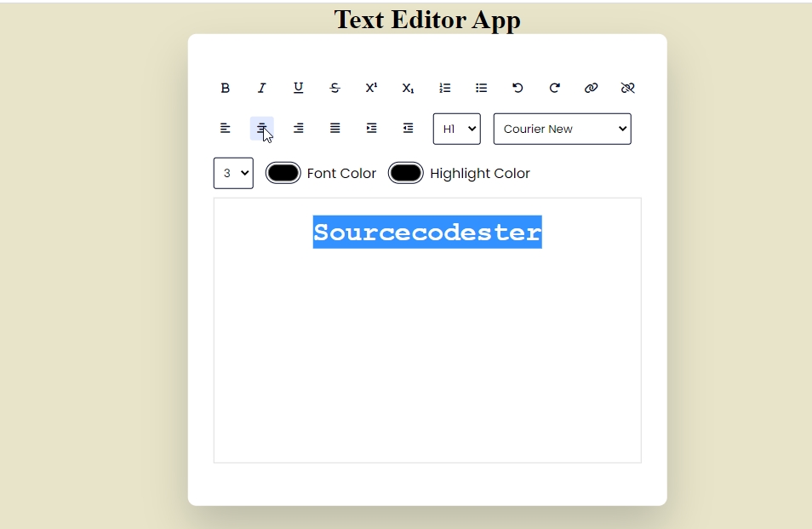Viewport: 812px width, 529px height.
Task: Insert a numbered list
Action: coord(445,88)
